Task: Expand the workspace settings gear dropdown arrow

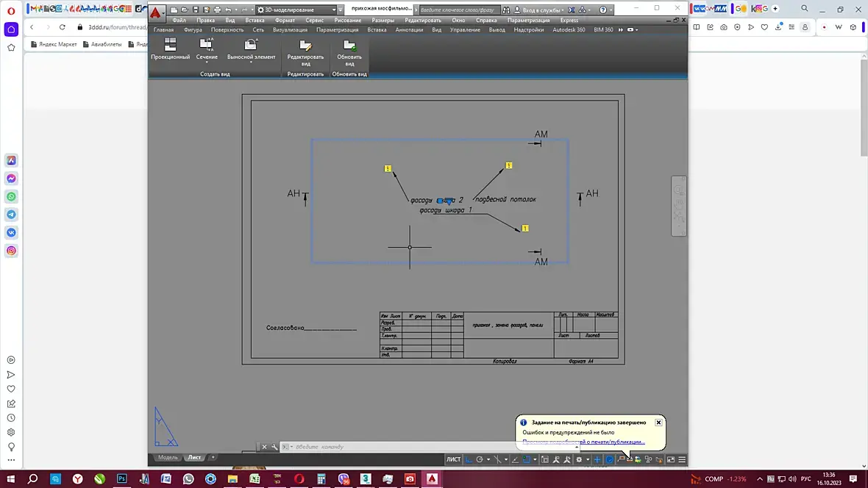Action: click(588, 459)
